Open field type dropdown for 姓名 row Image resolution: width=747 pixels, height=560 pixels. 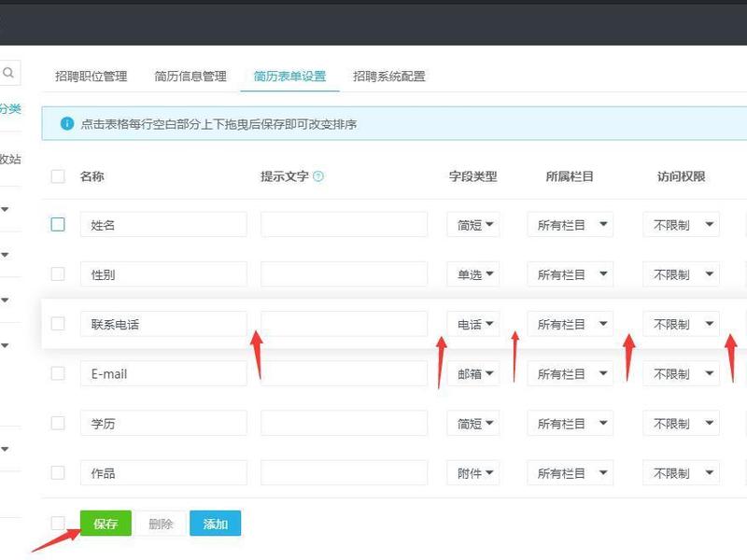click(473, 225)
